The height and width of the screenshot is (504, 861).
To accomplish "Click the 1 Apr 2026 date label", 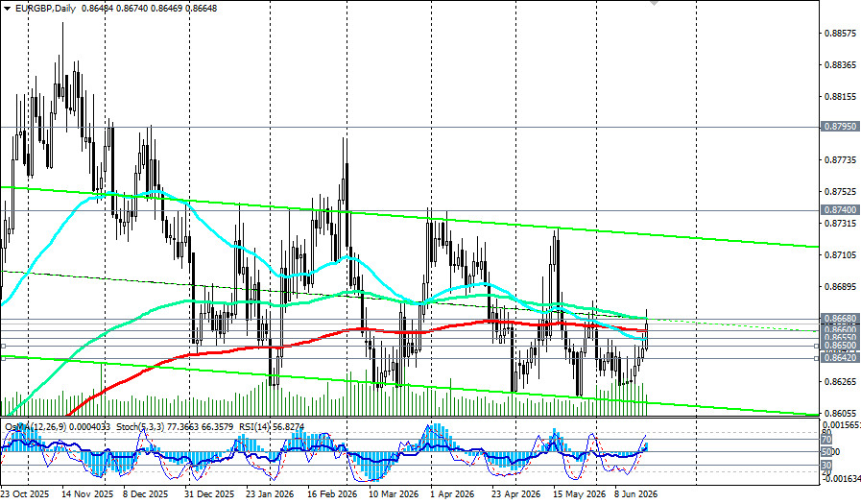I will [452, 494].
